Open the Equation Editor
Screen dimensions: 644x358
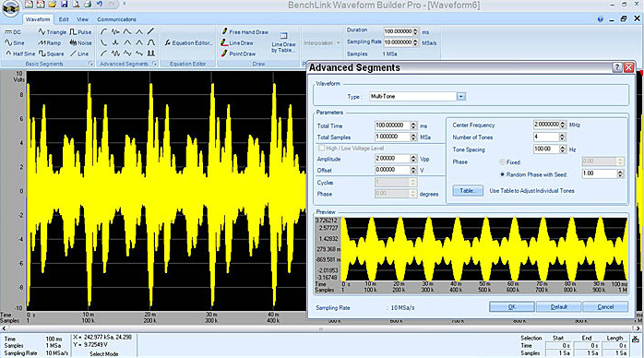188,42
